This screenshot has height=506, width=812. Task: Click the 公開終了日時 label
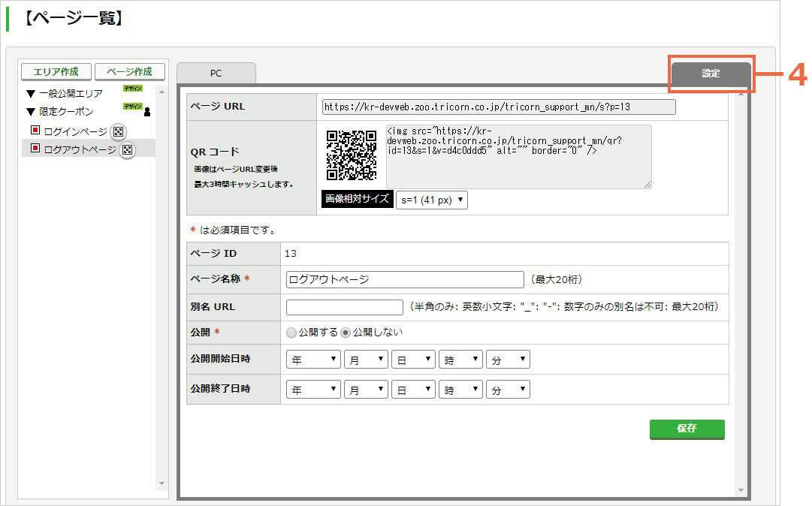220,389
